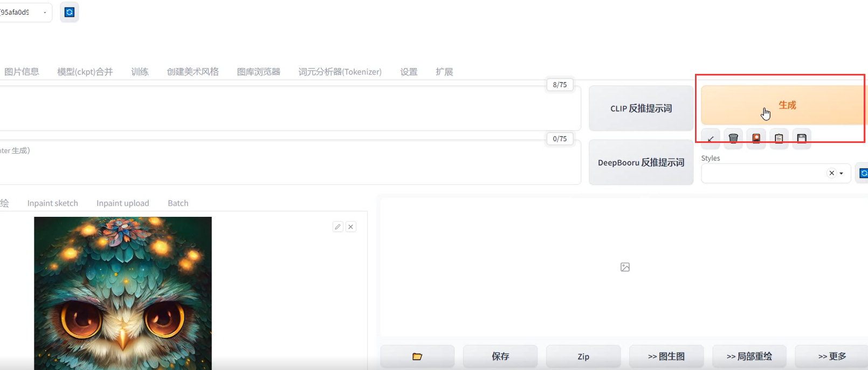Go to the 训练 tab
This screenshot has width=868, height=370.
coord(140,72)
